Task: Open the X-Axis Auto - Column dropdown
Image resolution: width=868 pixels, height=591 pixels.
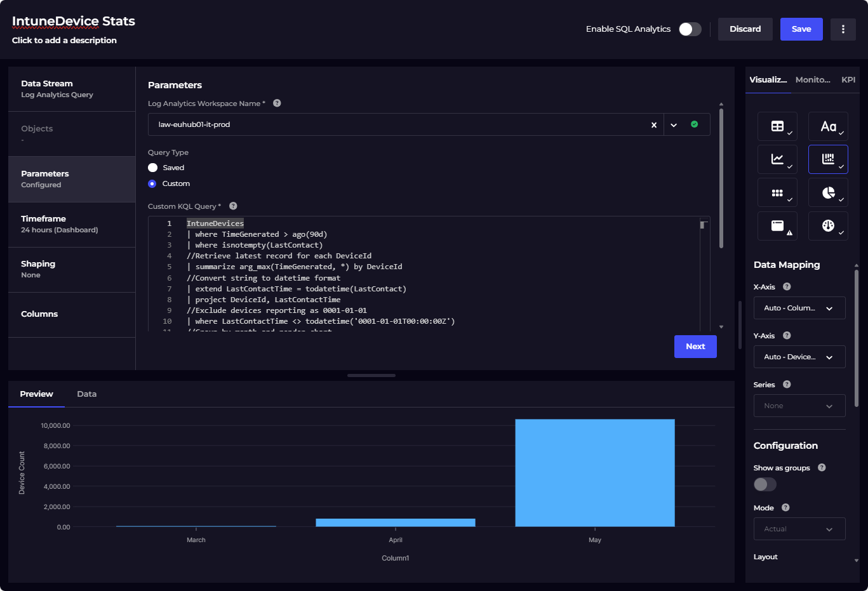Action: tap(799, 308)
